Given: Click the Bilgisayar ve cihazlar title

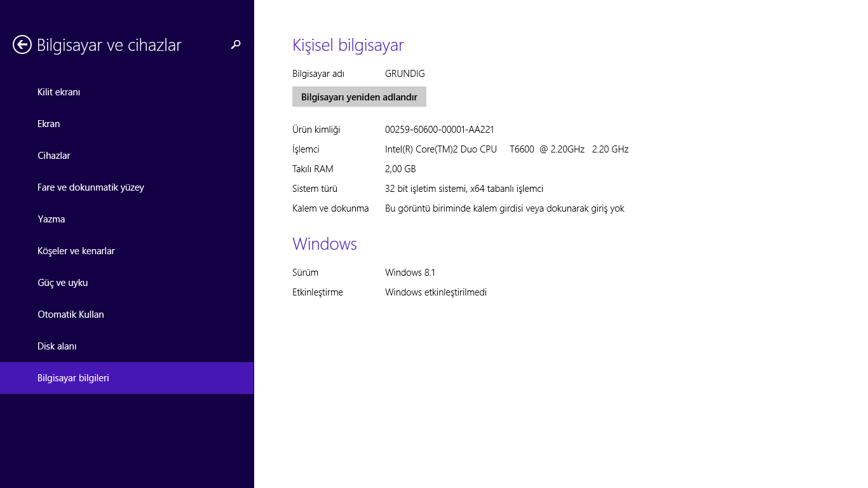Looking at the screenshot, I should [x=109, y=45].
